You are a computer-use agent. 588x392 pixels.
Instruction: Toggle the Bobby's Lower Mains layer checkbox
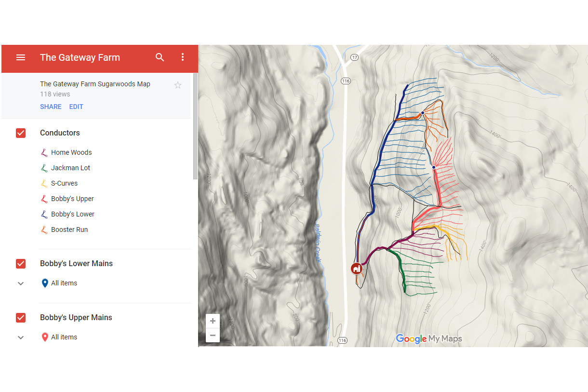(21, 264)
